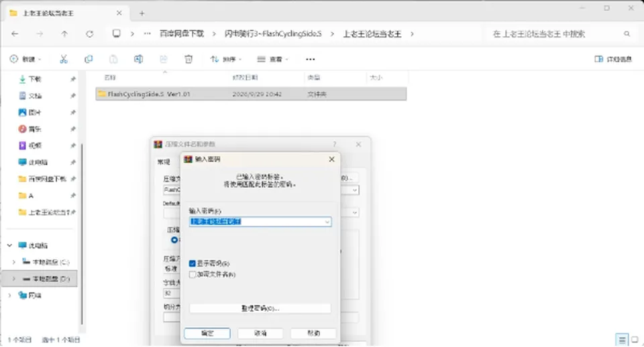Click the Back arrow in Explorer
The height and width of the screenshot is (347, 644).
tap(15, 34)
